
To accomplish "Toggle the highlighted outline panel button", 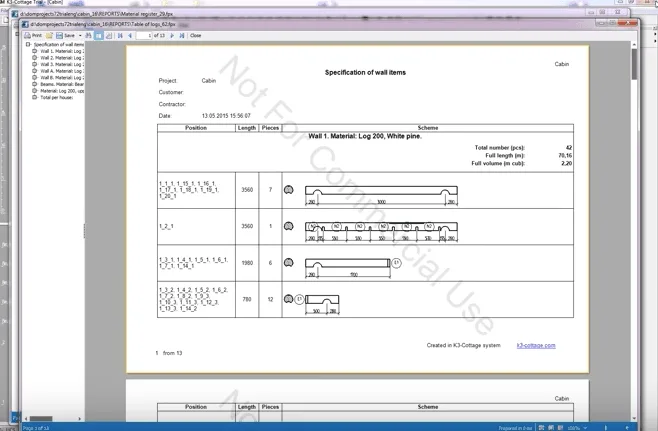I will pyautogui.click(x=99, y=36).
